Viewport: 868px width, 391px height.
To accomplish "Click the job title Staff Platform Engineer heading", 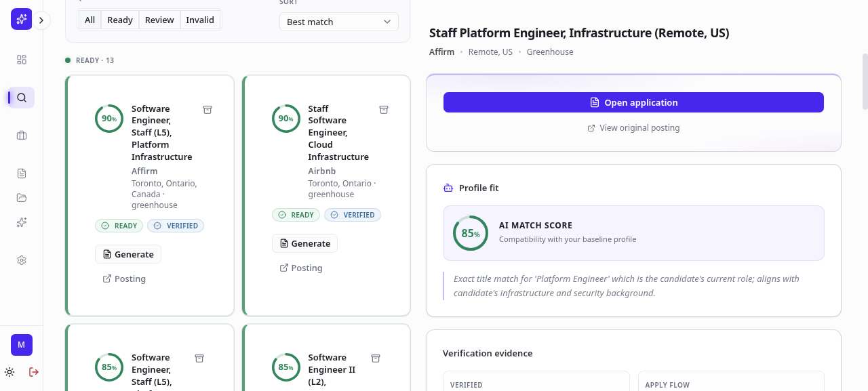I will coord(579,33).
